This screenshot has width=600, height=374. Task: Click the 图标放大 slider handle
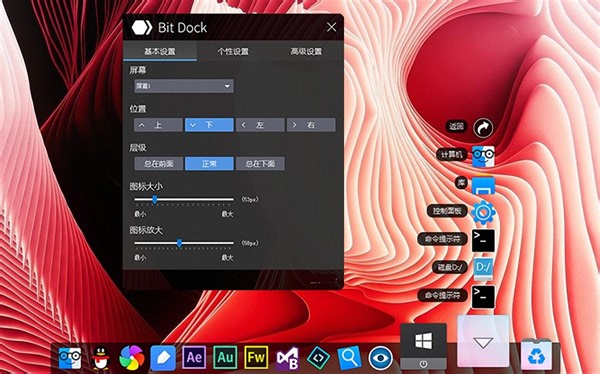(x=179, y=243)
